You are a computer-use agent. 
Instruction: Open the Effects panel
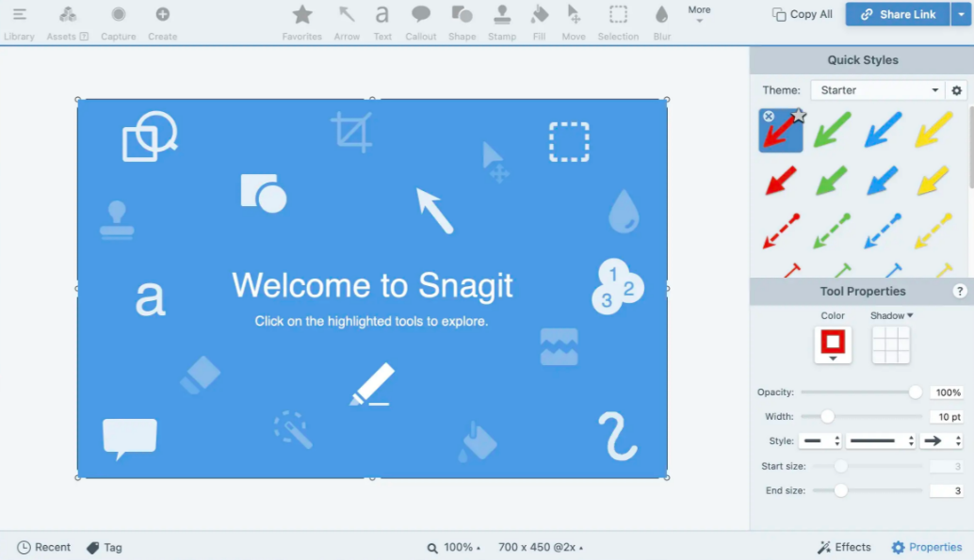844,547
